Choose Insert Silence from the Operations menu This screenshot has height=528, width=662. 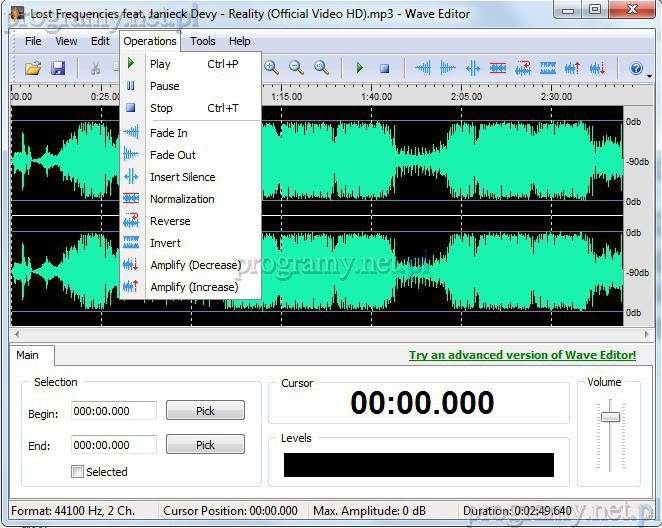click(182, 177)
